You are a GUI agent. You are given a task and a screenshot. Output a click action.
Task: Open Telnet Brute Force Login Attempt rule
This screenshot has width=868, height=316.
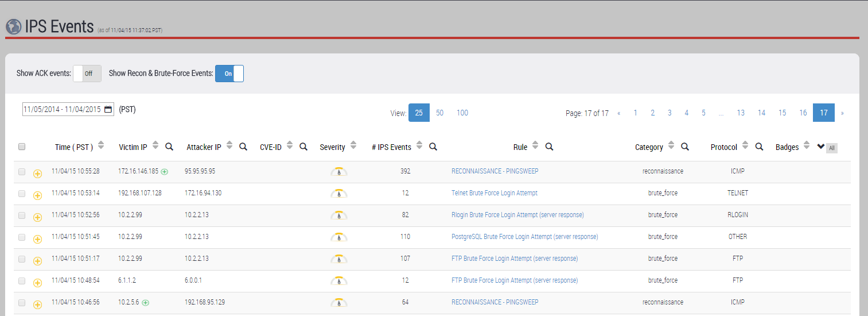pos(495,193)
